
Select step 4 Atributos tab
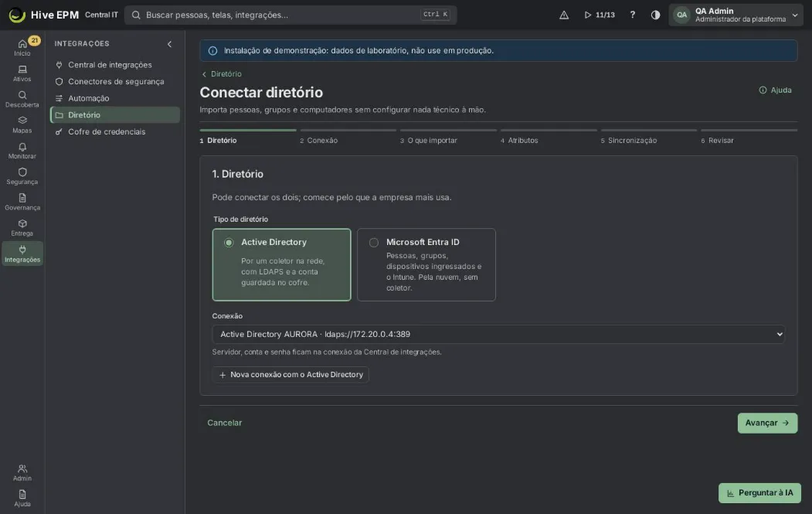coord(549,138)
